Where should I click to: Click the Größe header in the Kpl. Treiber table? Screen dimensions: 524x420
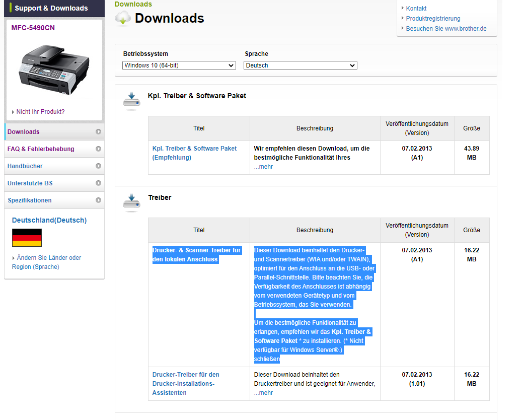click(x=472, y=128)
